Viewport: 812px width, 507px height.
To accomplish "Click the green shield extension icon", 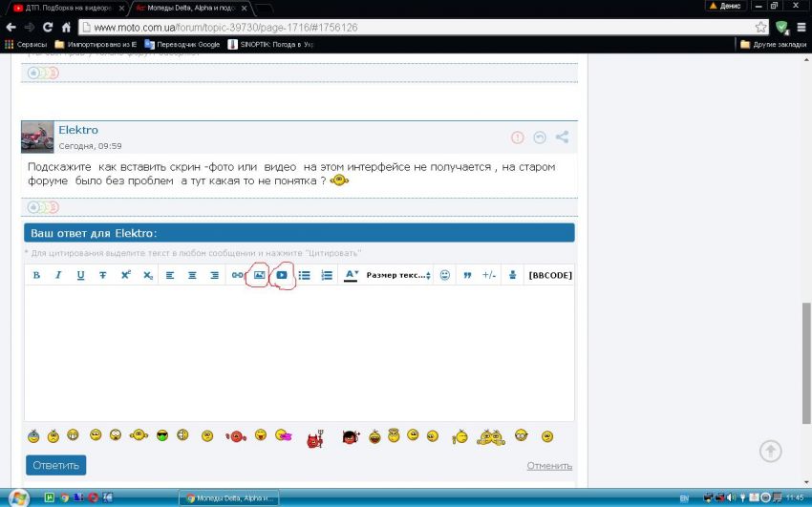I will point(782,28).
